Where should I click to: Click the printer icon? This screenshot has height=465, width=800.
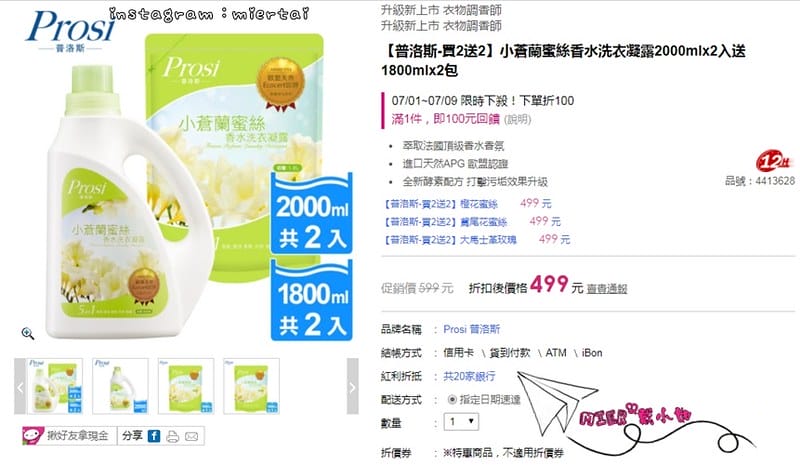172,436
